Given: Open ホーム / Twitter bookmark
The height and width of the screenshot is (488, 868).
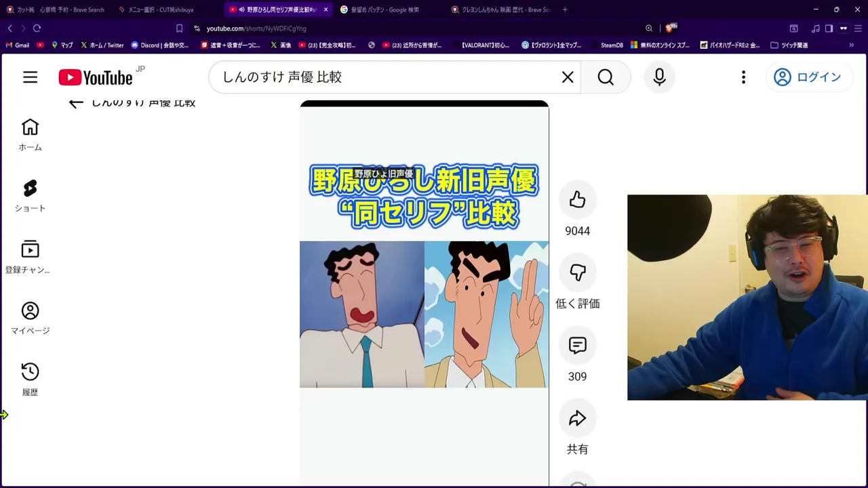Looking at the screenshot, I should pos(102,45).
